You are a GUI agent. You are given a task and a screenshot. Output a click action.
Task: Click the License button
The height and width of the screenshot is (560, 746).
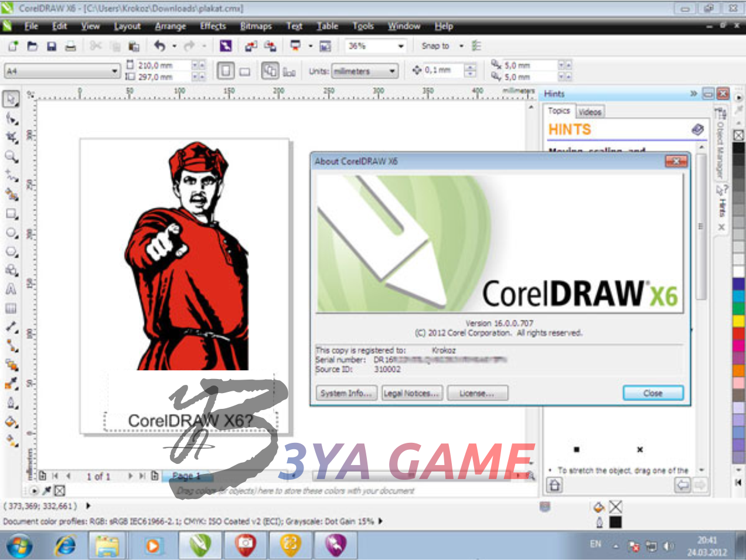click(477, 393)
